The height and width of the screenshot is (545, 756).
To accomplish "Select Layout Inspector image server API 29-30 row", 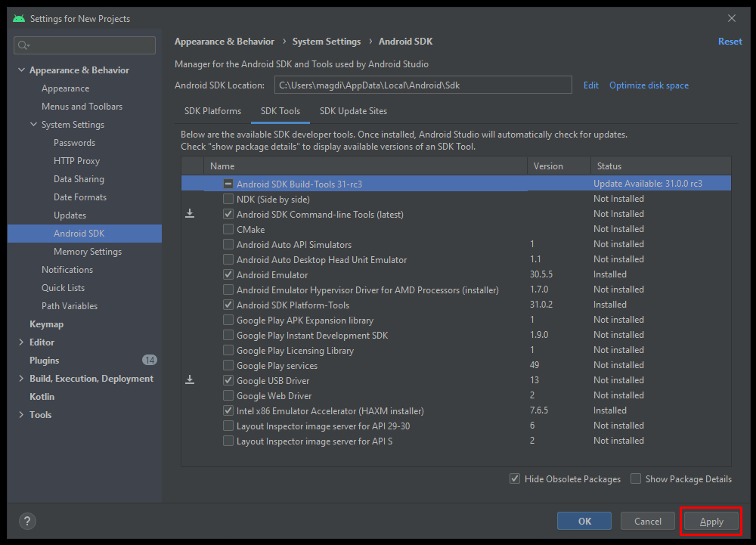I will (x=456, y=426).
